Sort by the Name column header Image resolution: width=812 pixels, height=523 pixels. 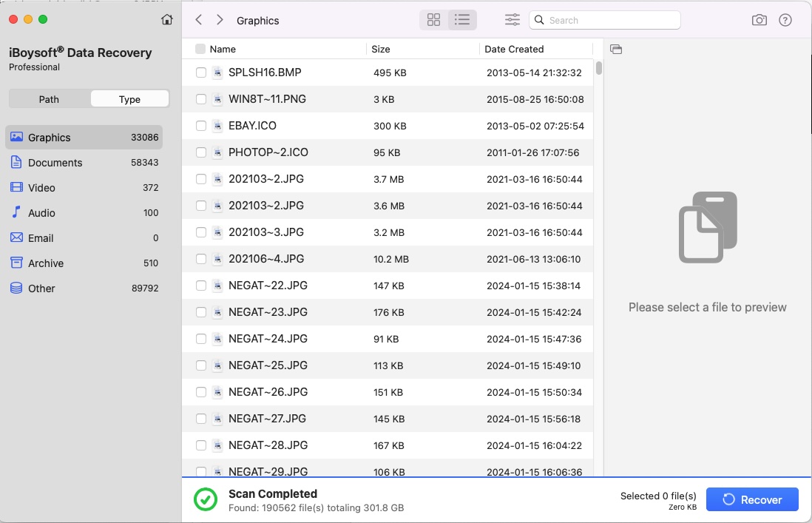[x=223, y=49]
